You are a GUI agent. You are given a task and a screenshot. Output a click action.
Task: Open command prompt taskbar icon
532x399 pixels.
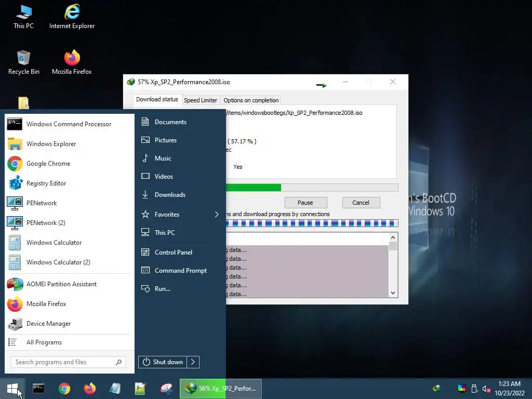[38, 389]
